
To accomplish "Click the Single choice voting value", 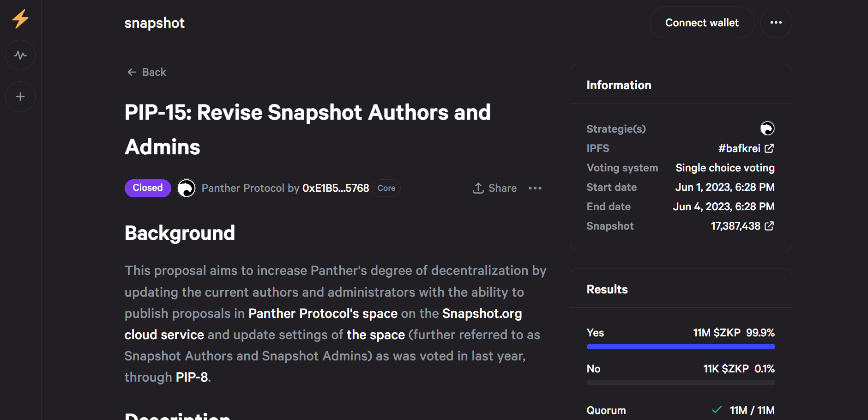I will 725,168.
